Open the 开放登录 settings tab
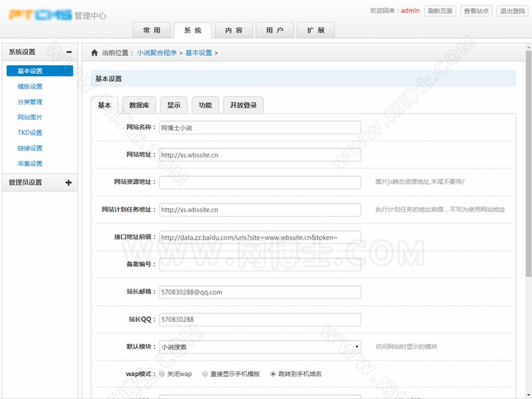This screenshot has width=532, height=399. pos(242,105)
